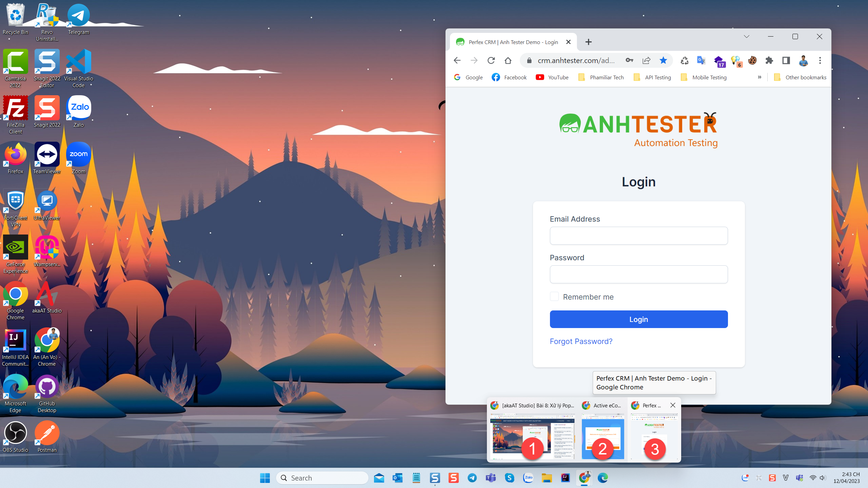Switch to the akaAT Studio Bài 8 window preview

point(532,430)
